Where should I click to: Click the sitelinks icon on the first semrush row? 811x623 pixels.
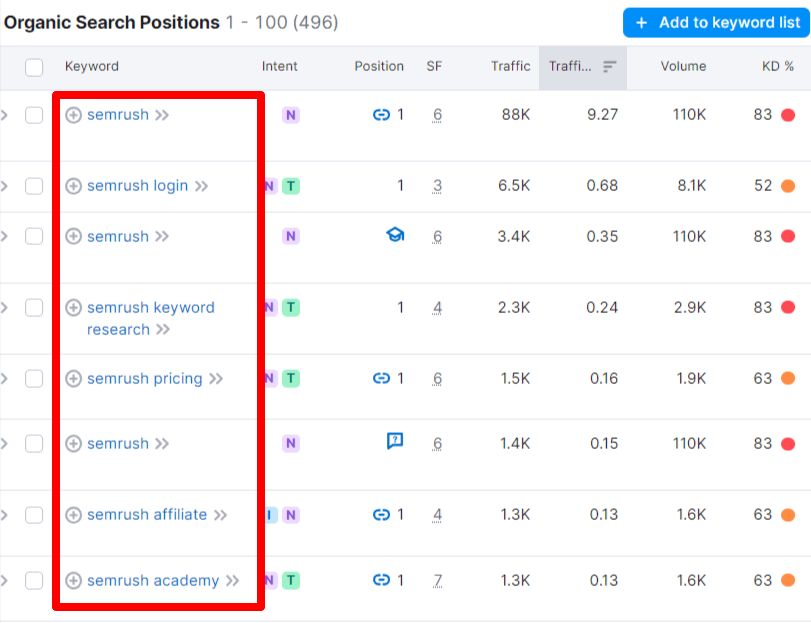(382, 114)
